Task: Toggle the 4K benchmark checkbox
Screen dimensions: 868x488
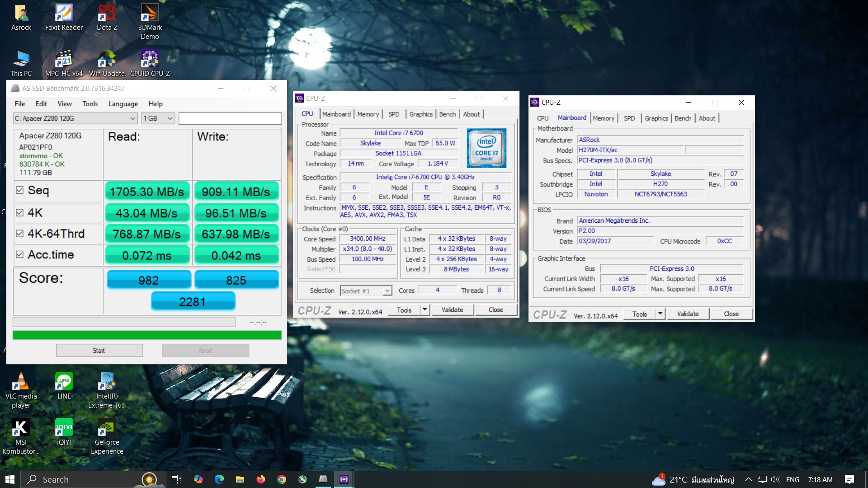Action: (19, 212)
